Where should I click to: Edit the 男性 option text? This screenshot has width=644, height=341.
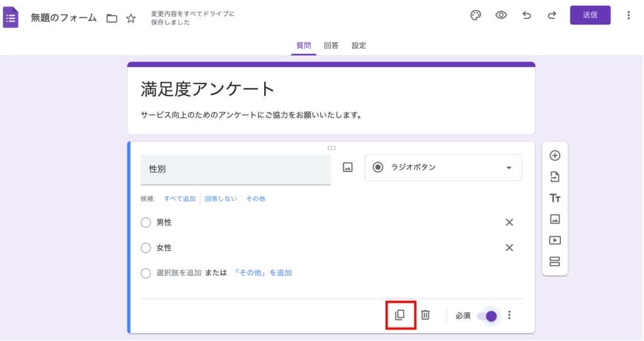click(164, 222)
